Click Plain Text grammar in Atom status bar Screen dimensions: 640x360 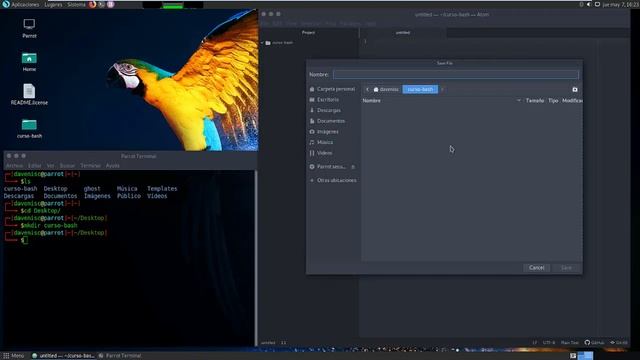click(570, 343)
